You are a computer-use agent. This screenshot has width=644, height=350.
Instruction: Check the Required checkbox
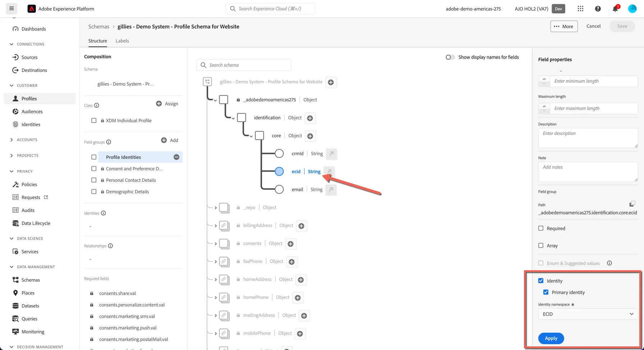tap(541, 228)
